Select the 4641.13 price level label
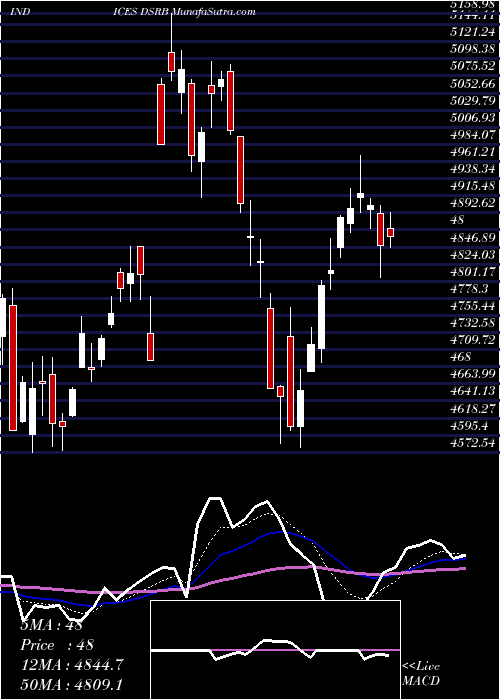This screenshot has width=500, height=700. click(x=472, y=391)
